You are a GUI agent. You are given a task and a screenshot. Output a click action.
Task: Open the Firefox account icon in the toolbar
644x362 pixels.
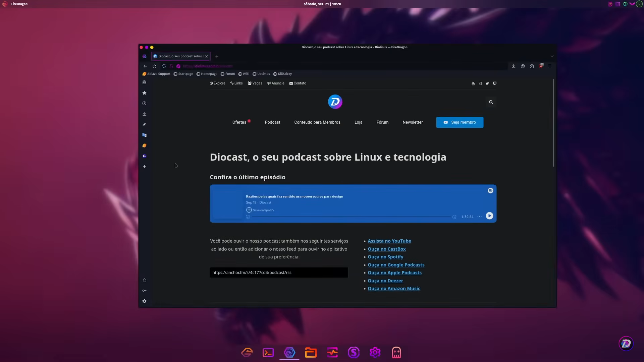click(x=523, y=66)
